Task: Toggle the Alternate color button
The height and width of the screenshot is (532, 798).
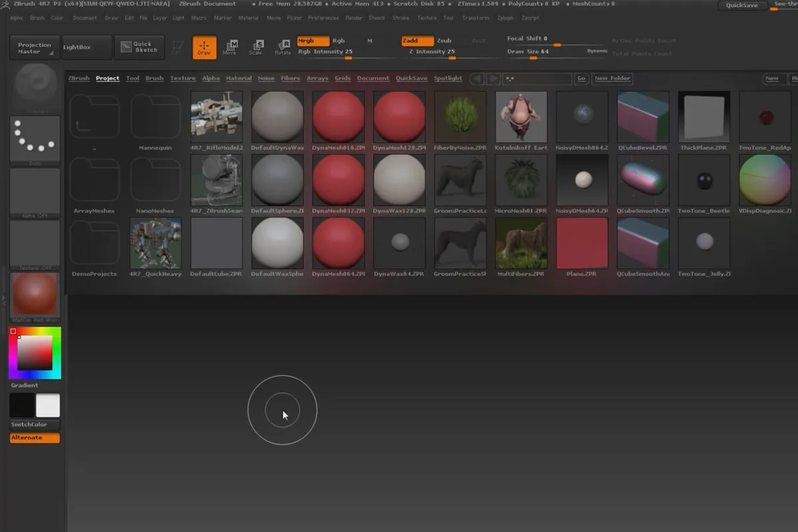Action: (x=35, y=438)
